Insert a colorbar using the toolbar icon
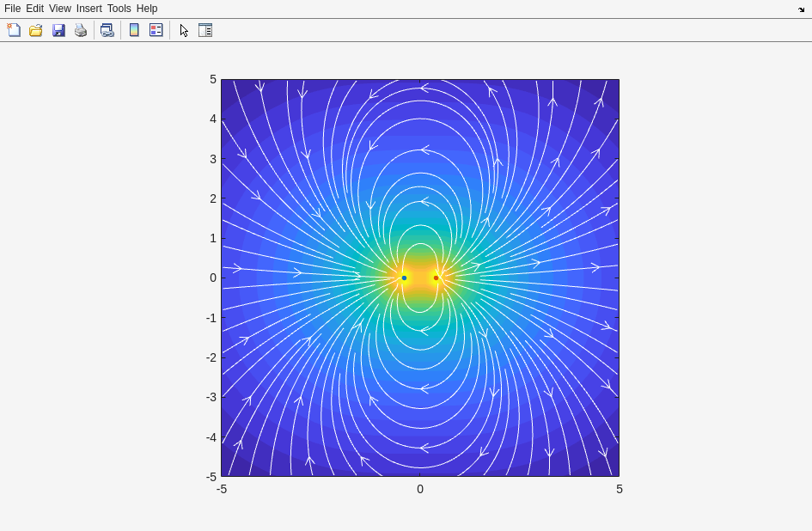The image size is (812, 531). [134, 30]
